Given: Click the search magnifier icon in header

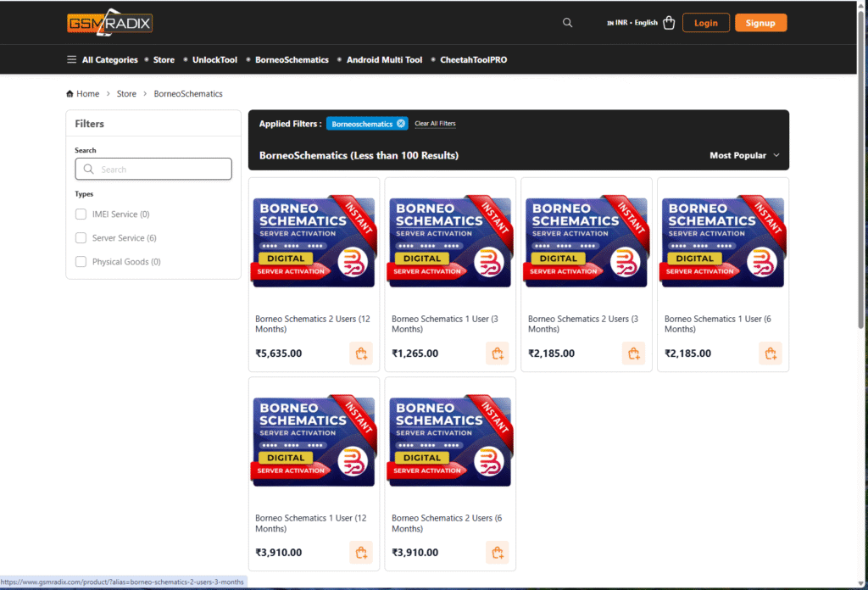Looking at the screenshot, I should point(568,23).
